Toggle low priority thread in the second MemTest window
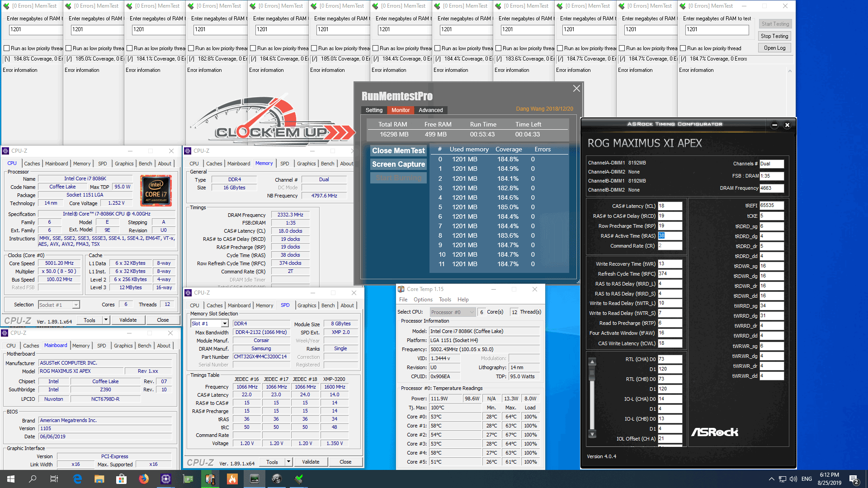Viewport: 868px width, 488px height. click(69, 48)
